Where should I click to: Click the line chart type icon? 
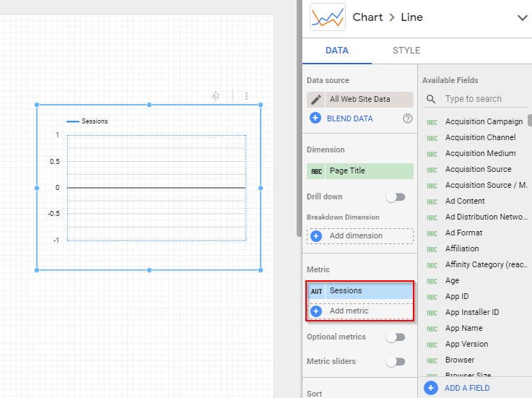click(x=326, y=17)
